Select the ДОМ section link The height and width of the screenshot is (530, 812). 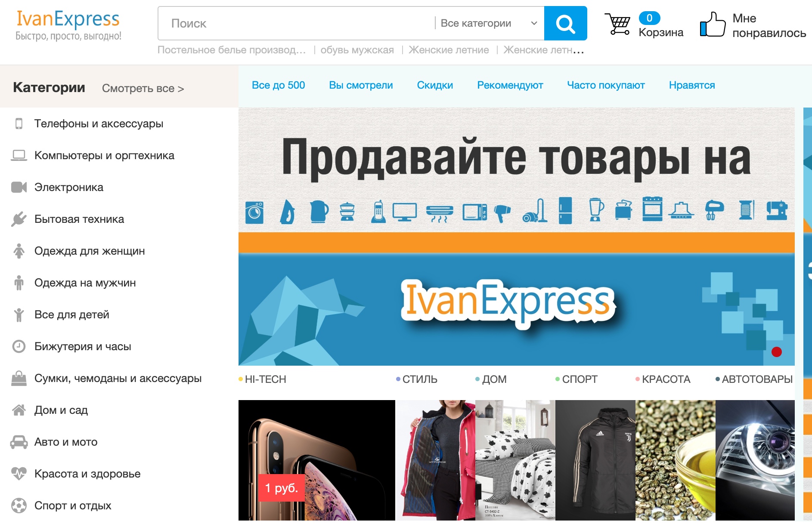point(491,379)
